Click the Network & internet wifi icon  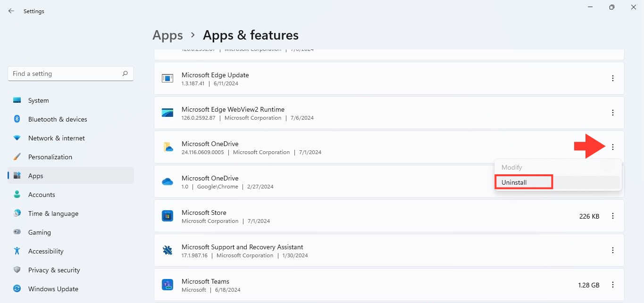click(17, 138)
